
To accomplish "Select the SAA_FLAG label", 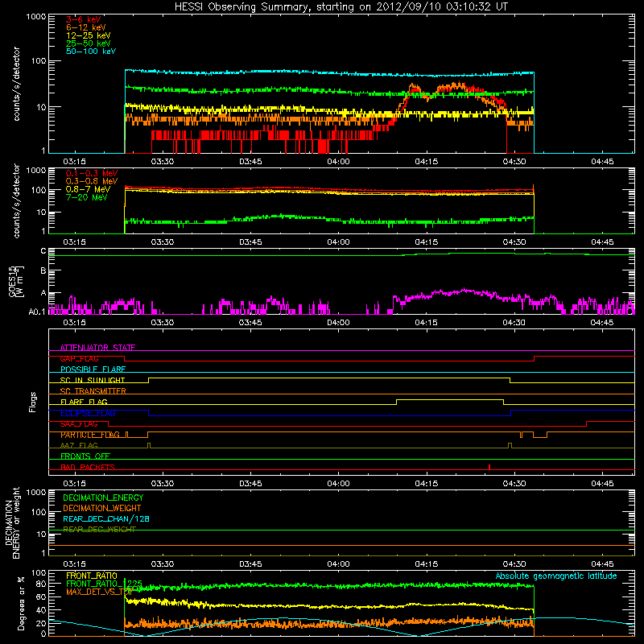I will tap(79, 424).
